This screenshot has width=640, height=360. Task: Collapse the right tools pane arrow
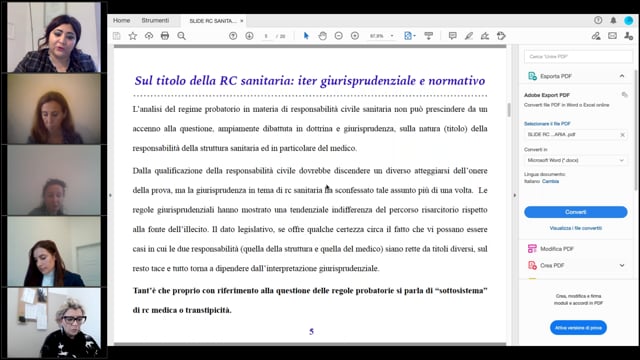click(514, 196)
